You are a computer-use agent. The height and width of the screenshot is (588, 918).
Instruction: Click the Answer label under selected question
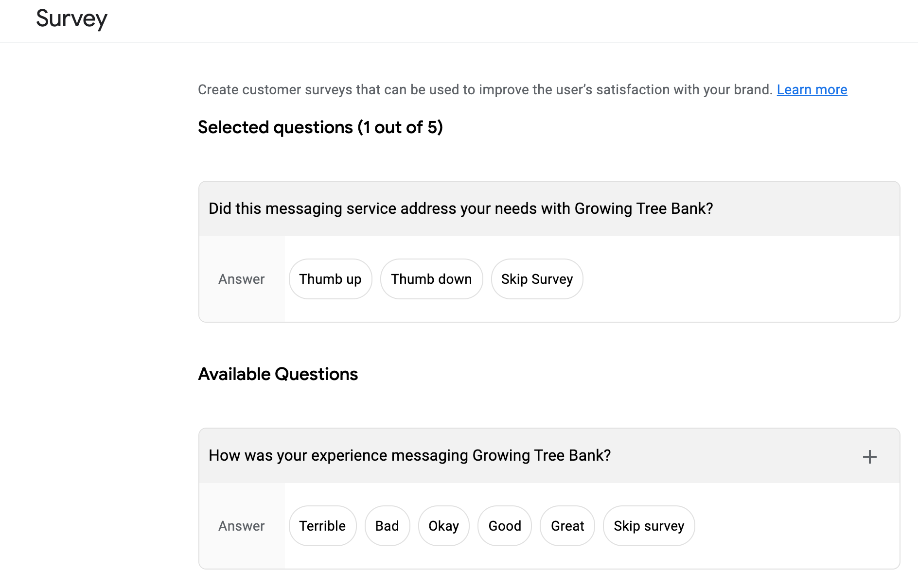241,279
